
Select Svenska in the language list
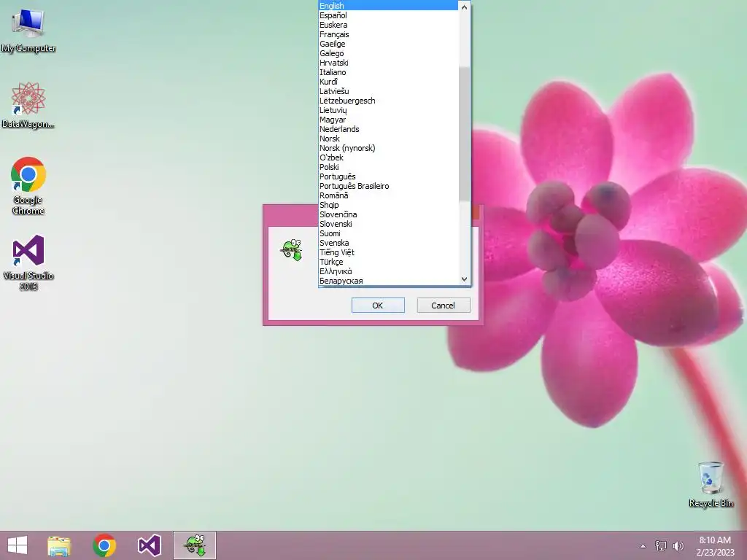388,243
